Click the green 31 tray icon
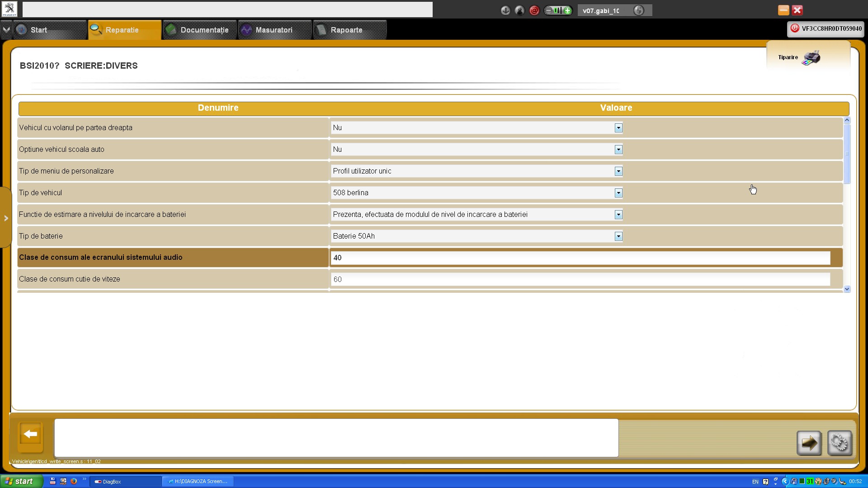The image size is (868, 488). 810,481
